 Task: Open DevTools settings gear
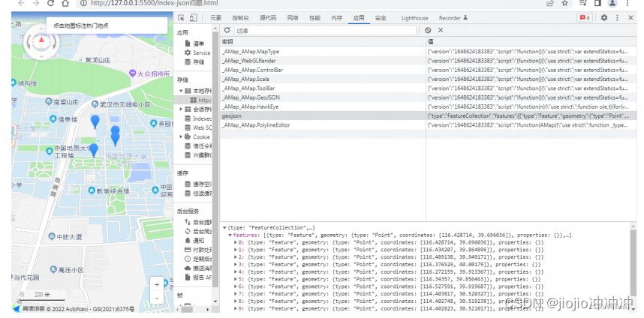pyautogui.click(x=603, y=18)
